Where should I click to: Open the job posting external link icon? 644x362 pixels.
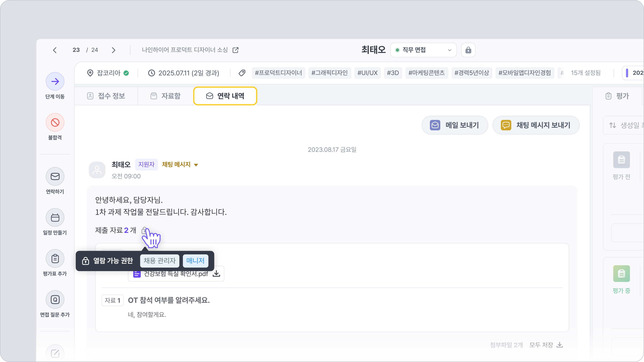pos(235,50)
